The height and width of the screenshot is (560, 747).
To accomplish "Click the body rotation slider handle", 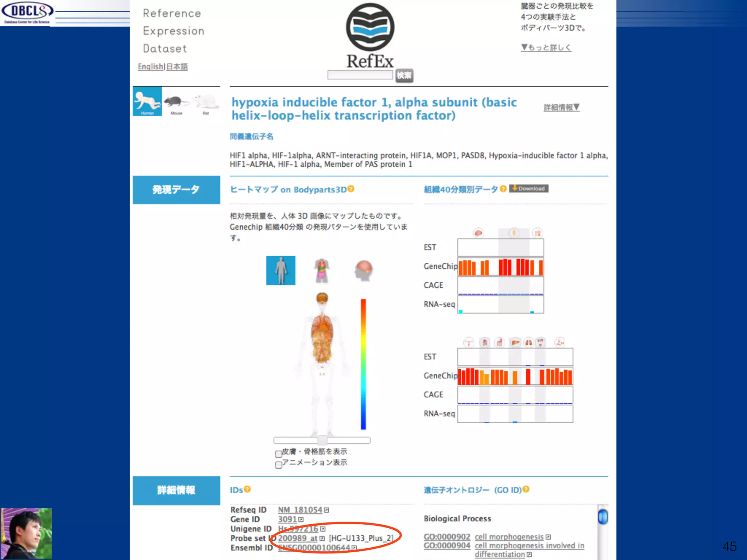I will click(x=322, y=440).
